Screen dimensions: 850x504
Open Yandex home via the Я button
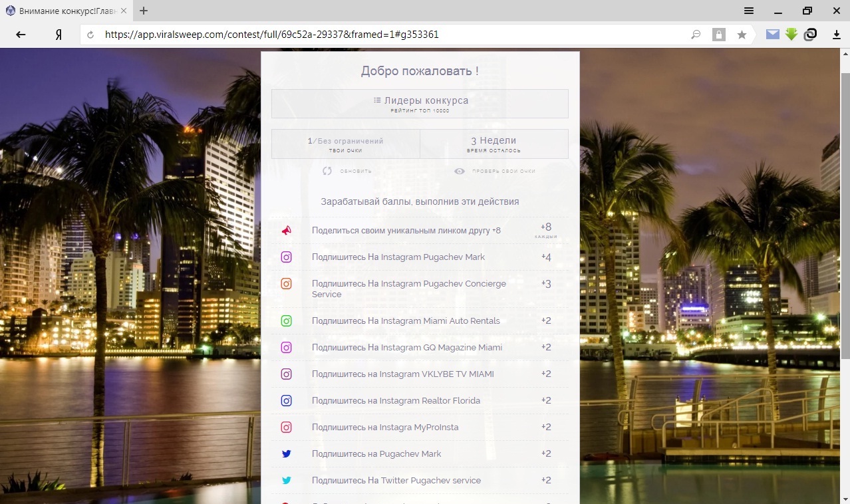tap(59, 35)
